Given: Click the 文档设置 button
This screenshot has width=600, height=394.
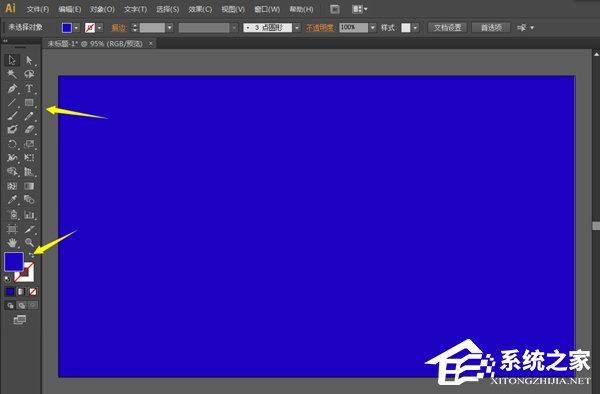Looking at the screenshot, I should (447, 28).
